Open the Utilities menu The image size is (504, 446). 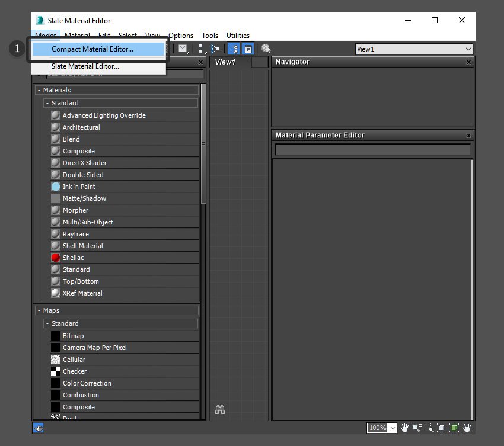coord(238,36)
